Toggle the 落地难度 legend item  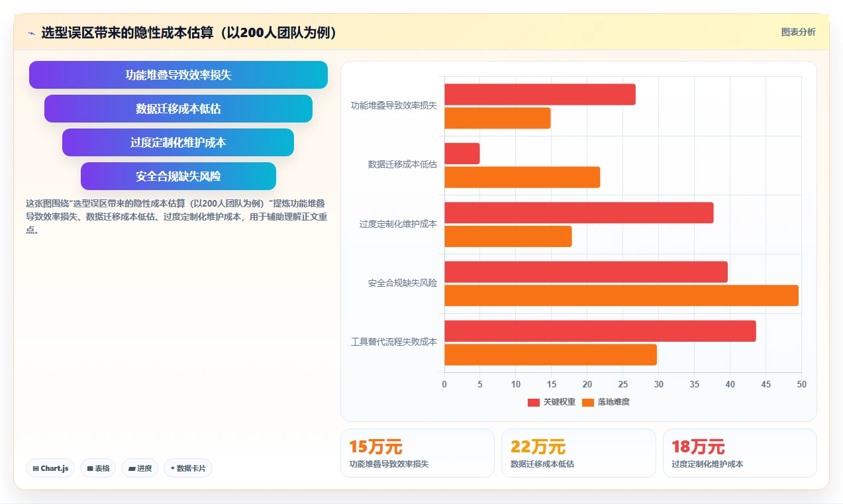point(606,402)
